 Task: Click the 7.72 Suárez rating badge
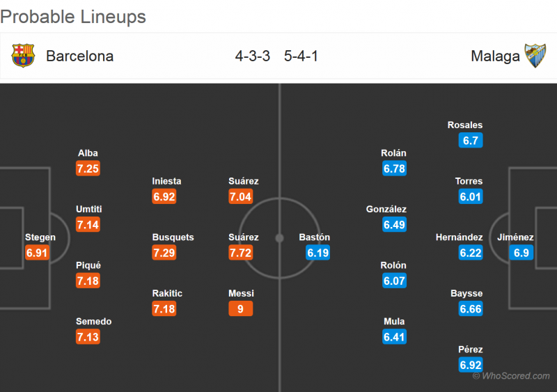(x=240, y=253)
